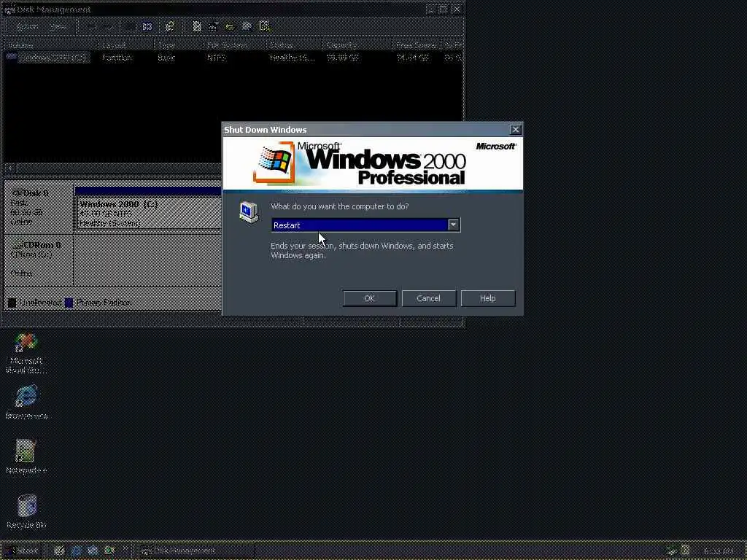Click the last Disk Management toolbar icon
The height and width of the screenshot is (560, 747).
(x=264, y=27)
